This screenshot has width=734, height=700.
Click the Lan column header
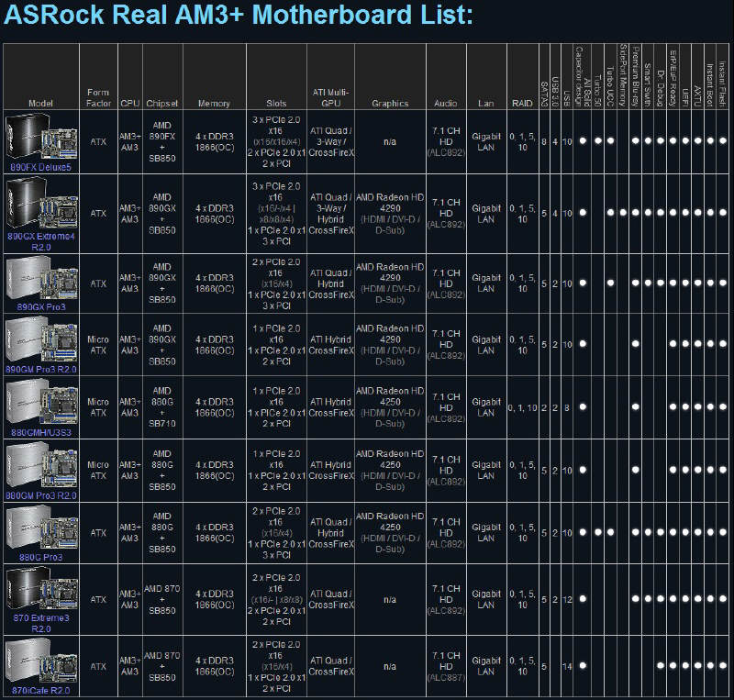486,103
